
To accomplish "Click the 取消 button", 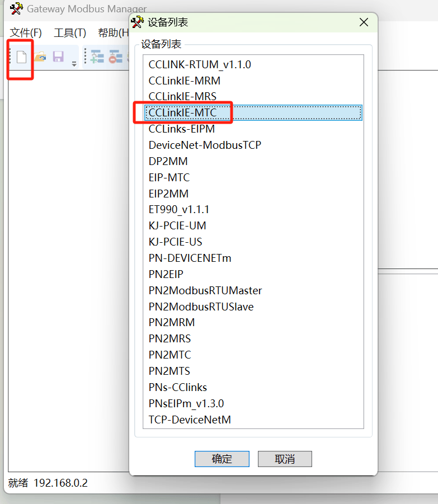I will pos(285,459).
